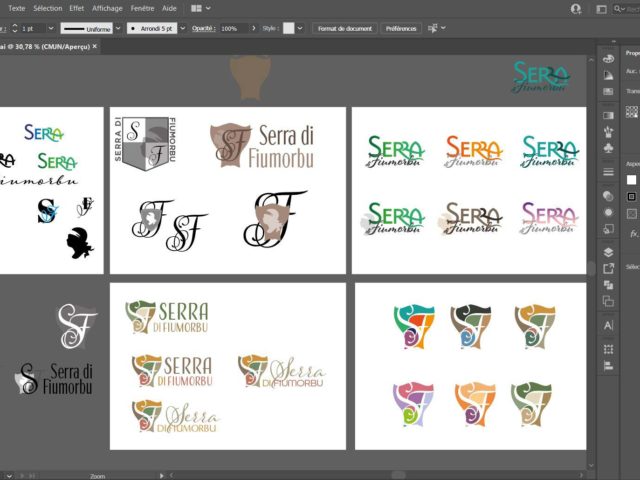Open the Effet menu
Screen dimensions: 640x480
pos(77,8)
